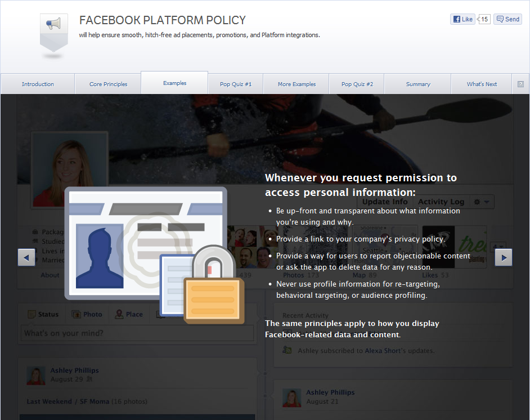This screenshot has height=420, width=530.
Task: Click the 'Provide a link to your company's privacy policy' bullet
Action: [x=361, y=239]
